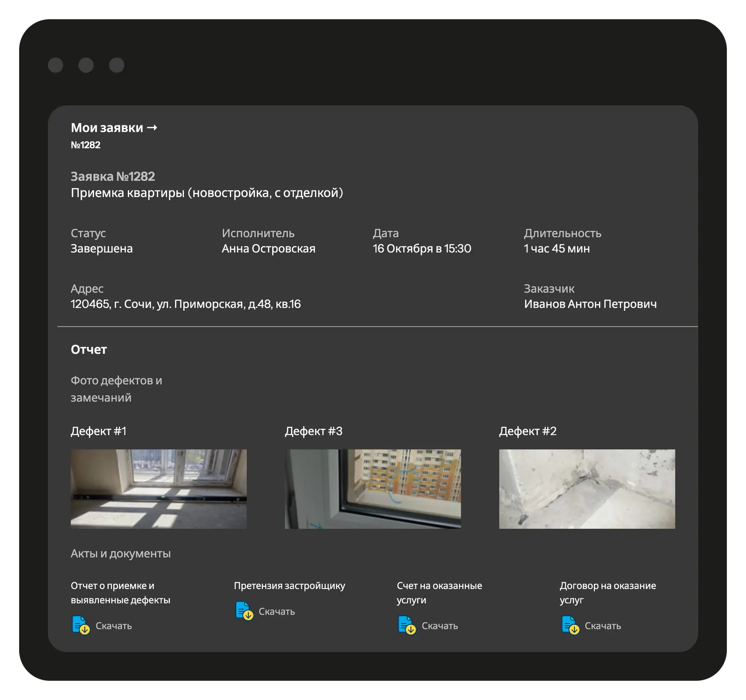View the Дефект #2 floor crack photo
The width and height of the screenshot is (746, 700).
(x=587, y=489)
